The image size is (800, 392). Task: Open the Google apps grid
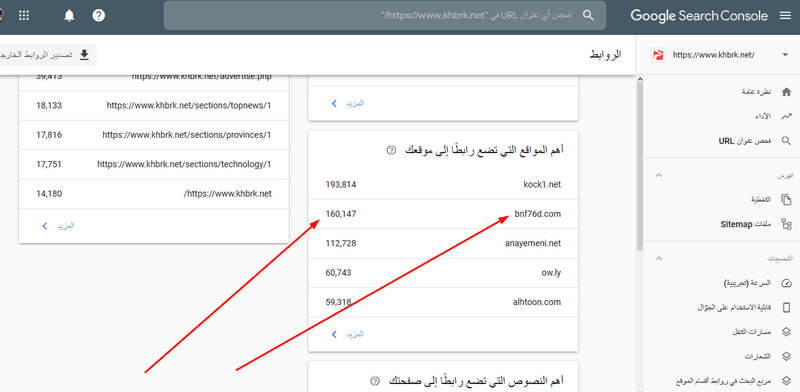click(x=24, y=15)
